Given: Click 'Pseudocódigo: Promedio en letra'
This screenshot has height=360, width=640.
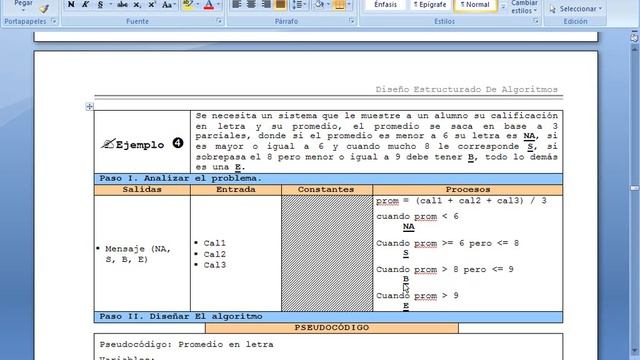Looking at the screenshot, I should 187,344.
